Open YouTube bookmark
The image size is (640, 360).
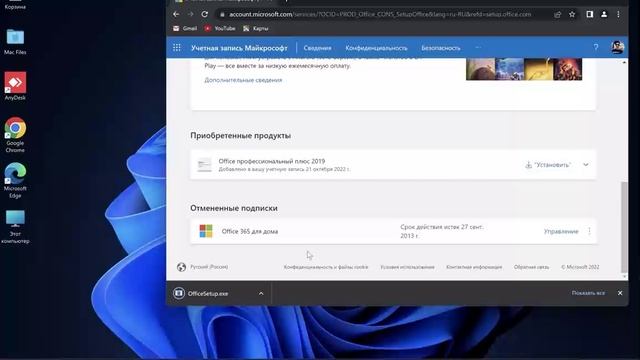(x=220, y=29)
